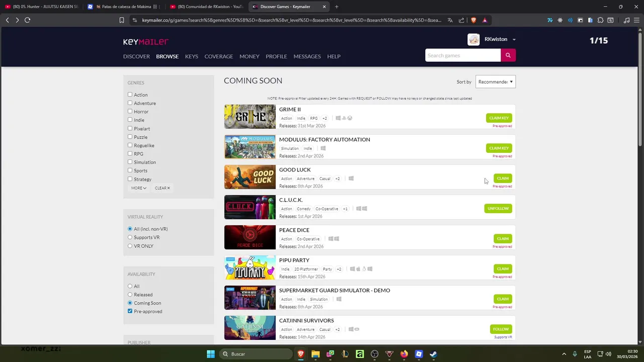Check the Simulation genre checkbox

click(x=130, y=162)
